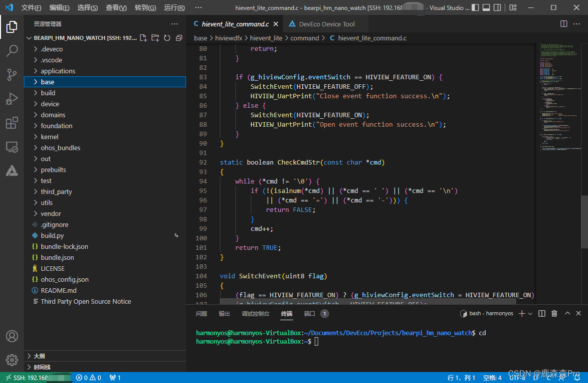Close the hievent_lite_command.c tab
Viewport: 588px width, 383px height.
(x=276, y=24)
